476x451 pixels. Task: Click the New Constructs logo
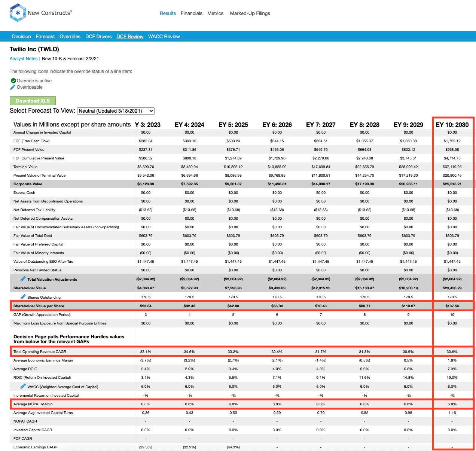click(x=41, y=13)
